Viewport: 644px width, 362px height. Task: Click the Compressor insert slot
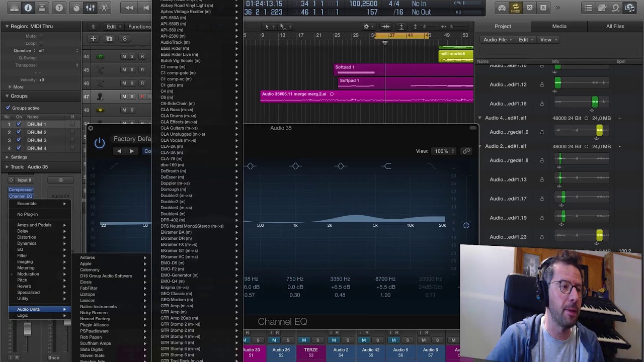coord(21,190)
